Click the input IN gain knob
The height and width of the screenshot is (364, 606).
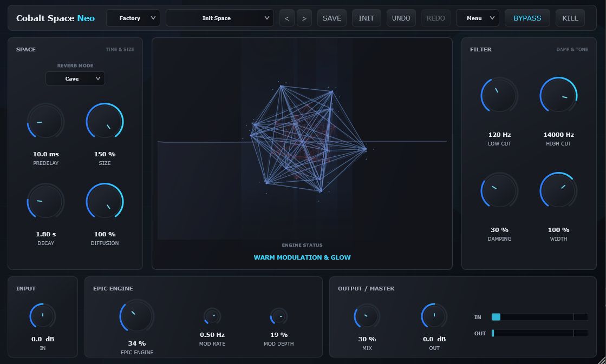pos(43,316)
